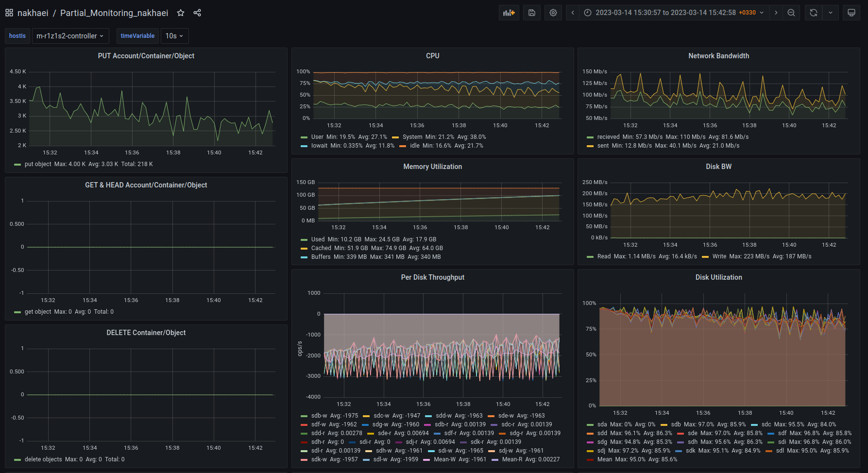This screenshot has height=473, width=868.
Task: Click the Add panel icon
Action: (x=509, y=13)
